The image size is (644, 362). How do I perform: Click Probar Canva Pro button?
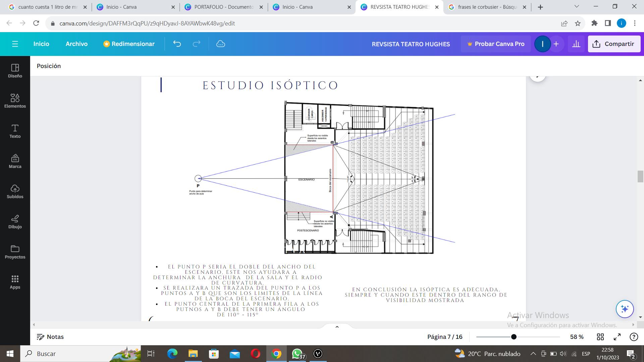(x=496, y=44)
